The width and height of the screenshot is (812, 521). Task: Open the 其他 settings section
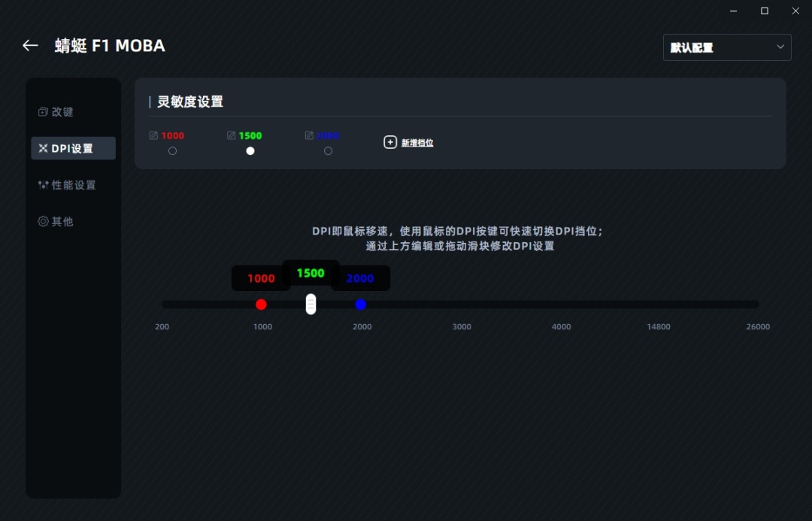(56, 221)
